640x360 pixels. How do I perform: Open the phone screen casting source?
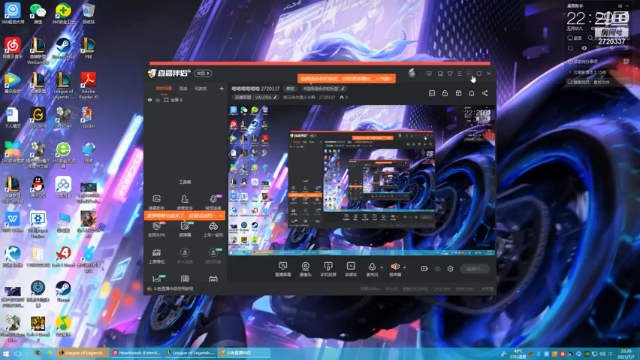point(328,269)
